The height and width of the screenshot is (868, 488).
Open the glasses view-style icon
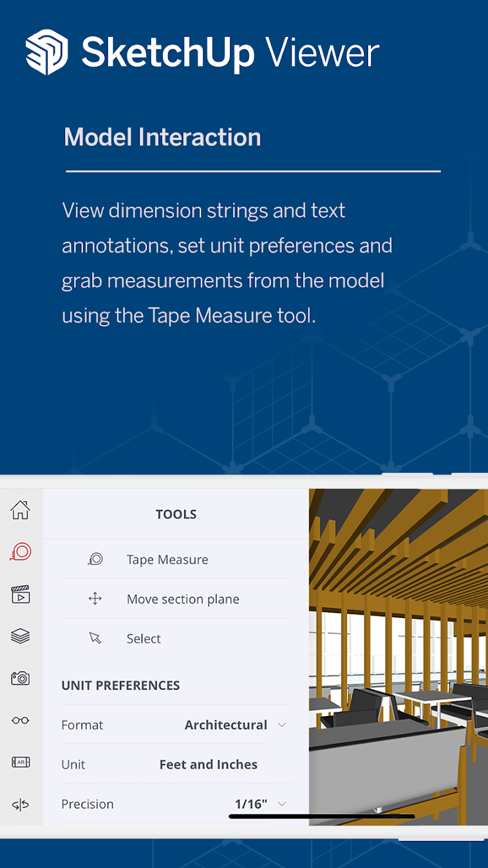[x=20, y=720]
